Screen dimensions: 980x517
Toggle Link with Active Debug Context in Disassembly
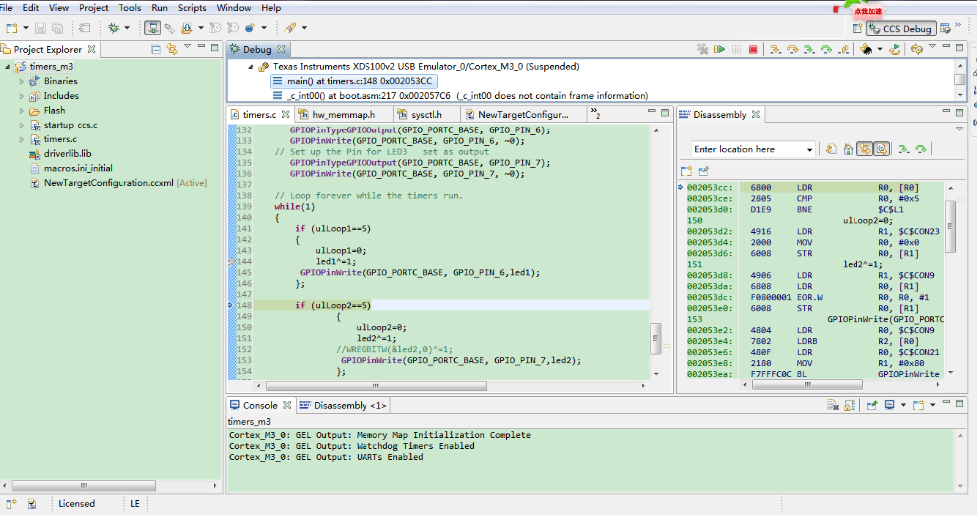[864, 149]
